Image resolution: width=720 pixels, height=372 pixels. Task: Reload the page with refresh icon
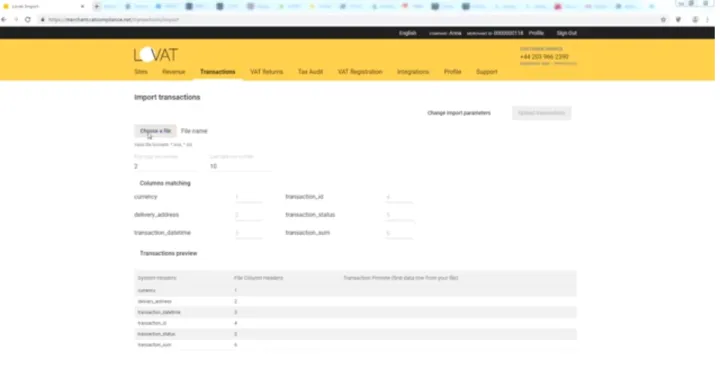[28, 20]
